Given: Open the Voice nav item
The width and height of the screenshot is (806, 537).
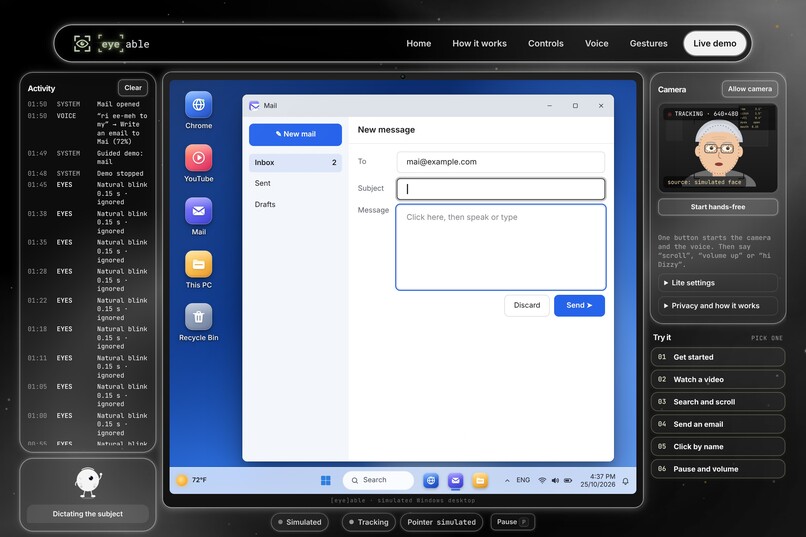Looking at the screenshot, I should point(596,44).
